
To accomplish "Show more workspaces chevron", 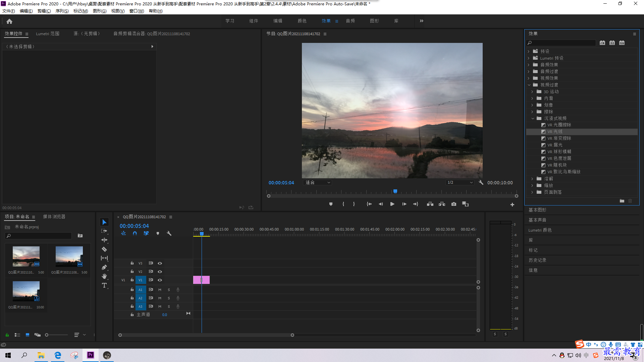I will click(x=422, y=21).
